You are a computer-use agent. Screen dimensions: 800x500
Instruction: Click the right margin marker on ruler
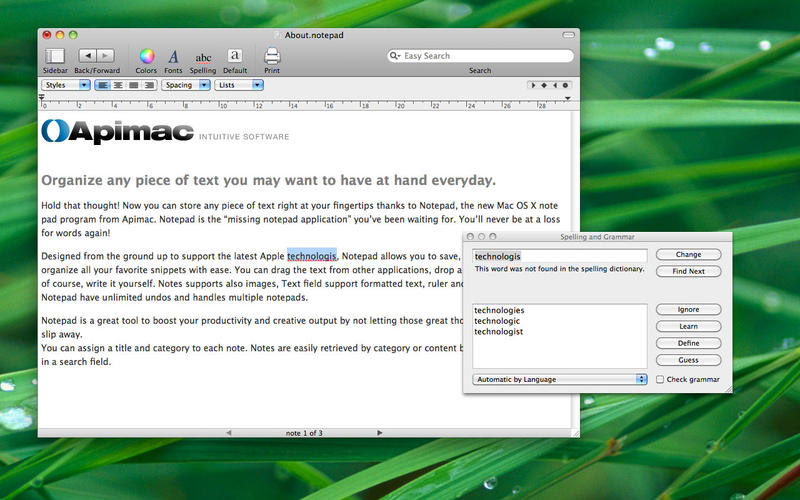point(567,98)
